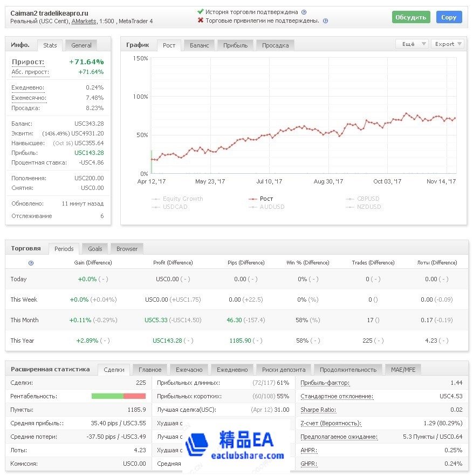This screenshot has height=476, width=473.
Task: Click help icon beside trading privileges not verified
Action: tap(325, 21)
